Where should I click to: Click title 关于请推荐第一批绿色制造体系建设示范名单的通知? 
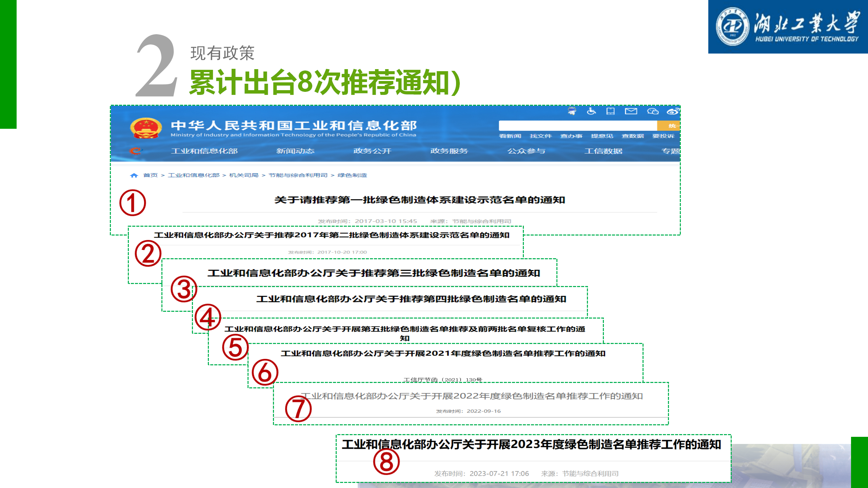tap(420, 200)
